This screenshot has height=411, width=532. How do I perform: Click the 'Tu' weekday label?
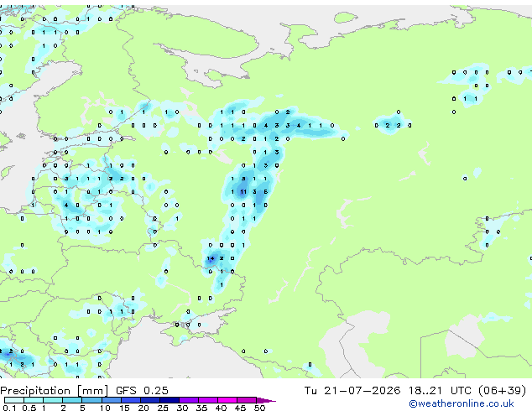tap(310, 391)
